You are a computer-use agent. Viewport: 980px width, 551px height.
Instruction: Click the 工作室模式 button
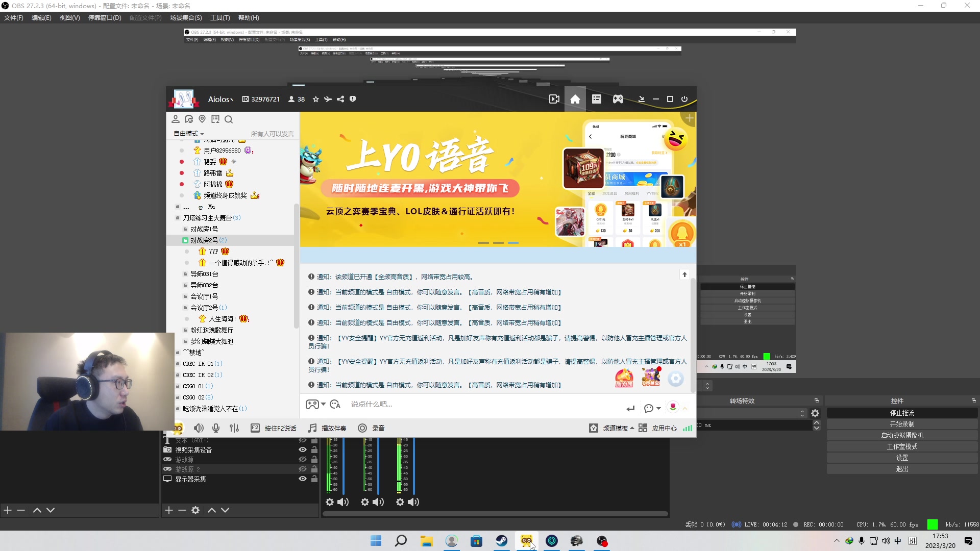click(x=902, y=447)
